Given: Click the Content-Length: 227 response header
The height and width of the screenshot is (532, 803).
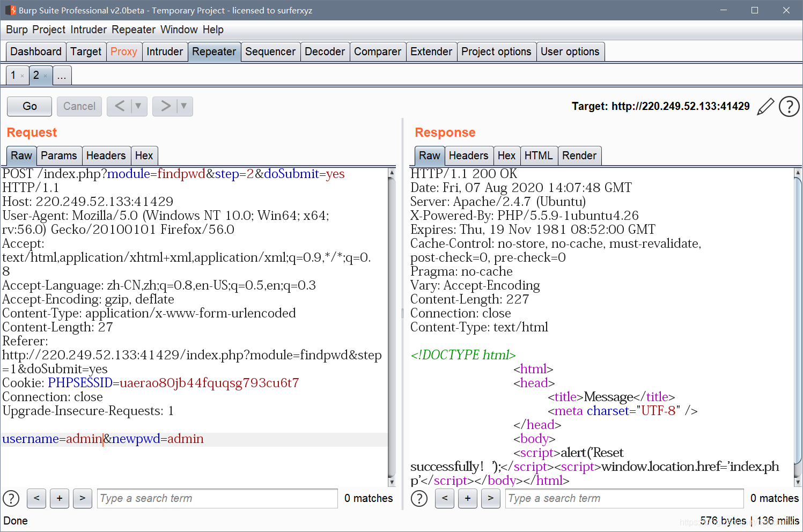Looking at the screenshot, I should pos(469,299).
